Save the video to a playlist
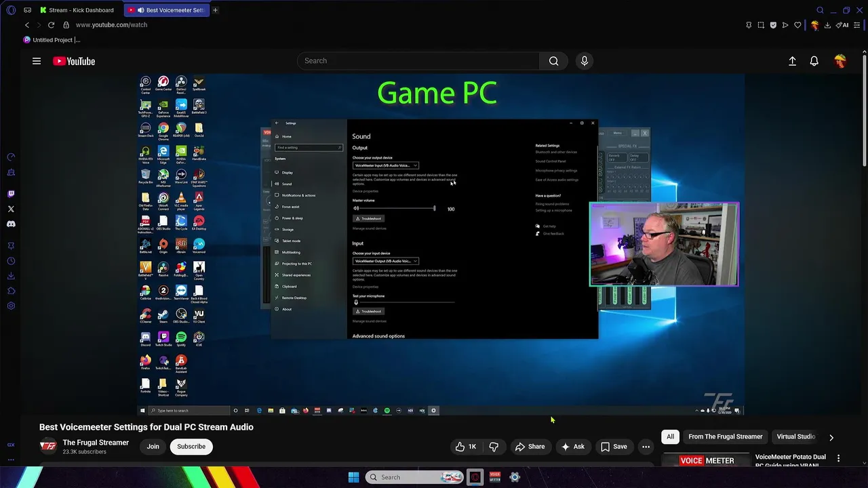Image resolution: width=868 pixels, height=488 pixels. tap(614, 447)
